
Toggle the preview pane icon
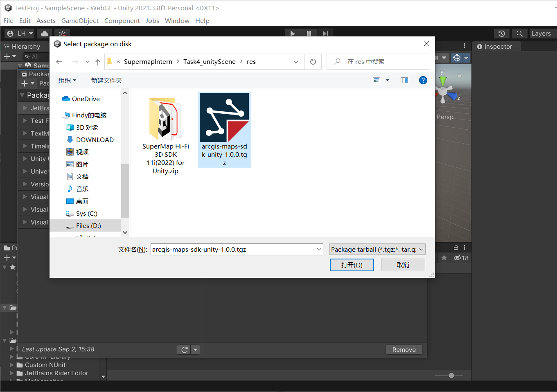404,80
